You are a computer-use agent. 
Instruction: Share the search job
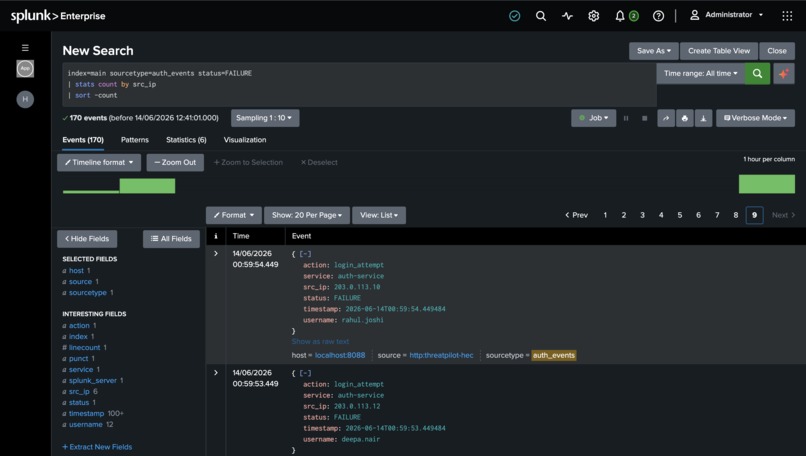(666, 118)
